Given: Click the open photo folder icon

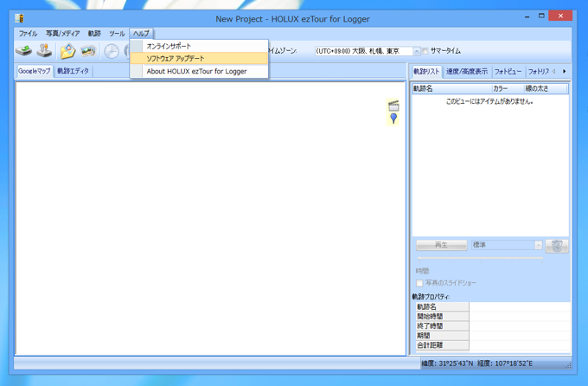Looking at the screenshot, I should [67, 51].
